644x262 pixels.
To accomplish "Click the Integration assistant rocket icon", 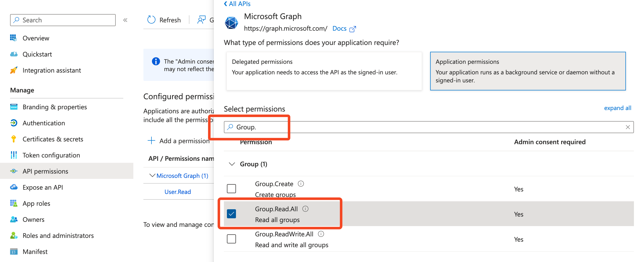I will coord(14,70).
